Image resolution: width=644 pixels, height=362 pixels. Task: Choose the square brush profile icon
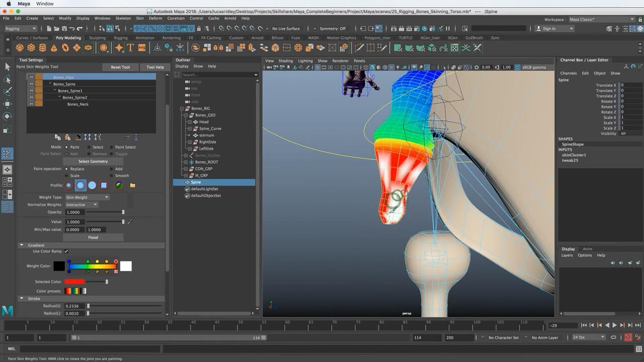[104, 186]
